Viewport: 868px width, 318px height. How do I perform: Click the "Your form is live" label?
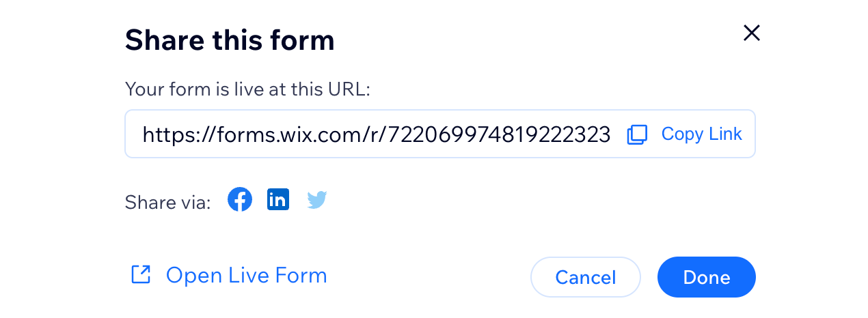[247, 89]
